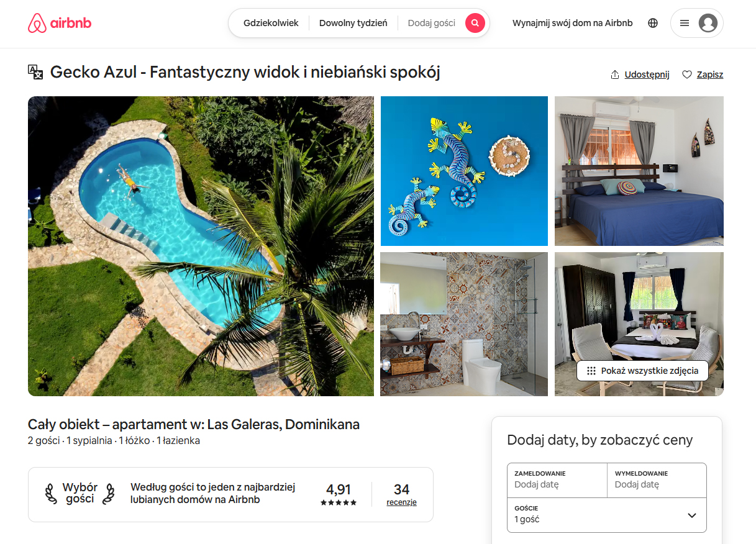The image size is (756, 544).
Task: Open the gecko wall decoration photo
Action: 464,171
